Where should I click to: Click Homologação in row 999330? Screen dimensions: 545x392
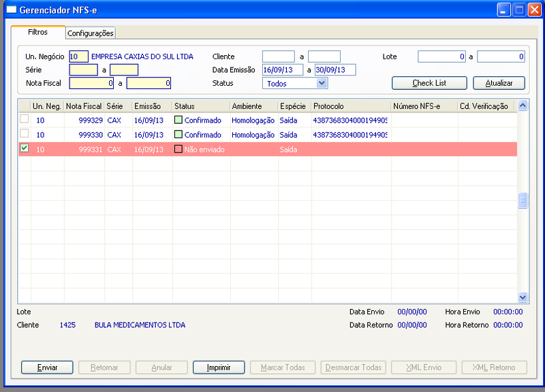click(253, 135)
